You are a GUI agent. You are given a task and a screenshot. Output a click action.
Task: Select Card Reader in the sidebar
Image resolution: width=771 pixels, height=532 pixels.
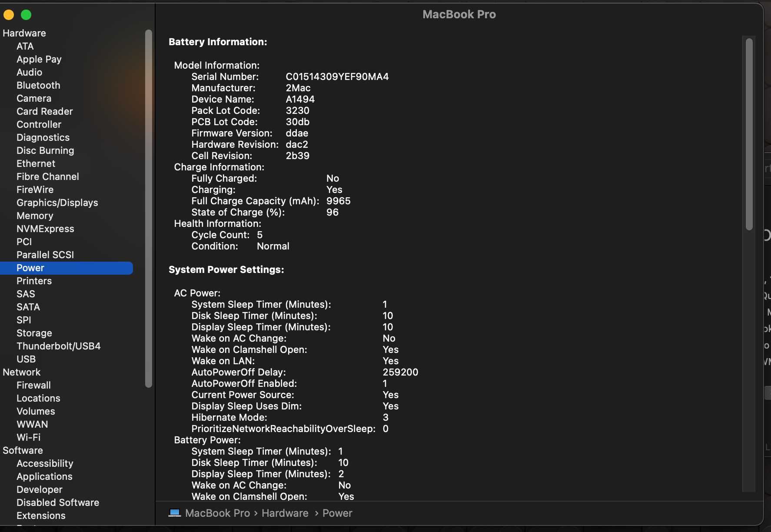point(45,111)
